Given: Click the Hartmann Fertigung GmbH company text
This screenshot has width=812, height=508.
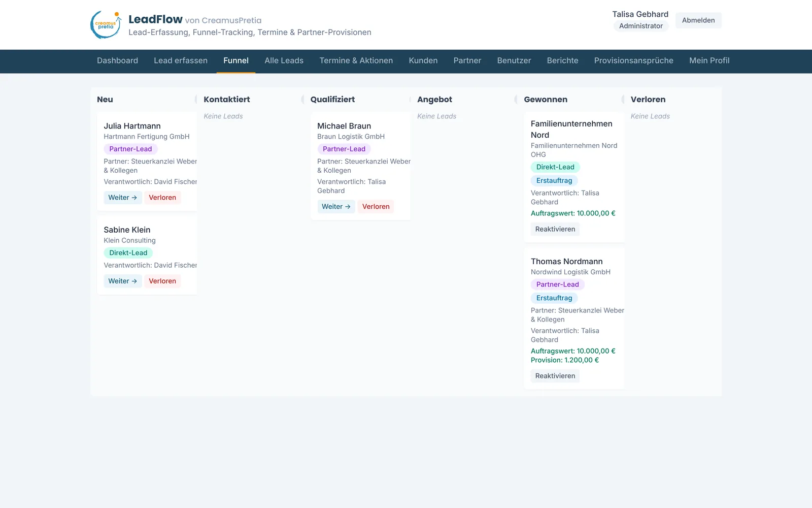Looking at the screenshot, I should (147, 137).
